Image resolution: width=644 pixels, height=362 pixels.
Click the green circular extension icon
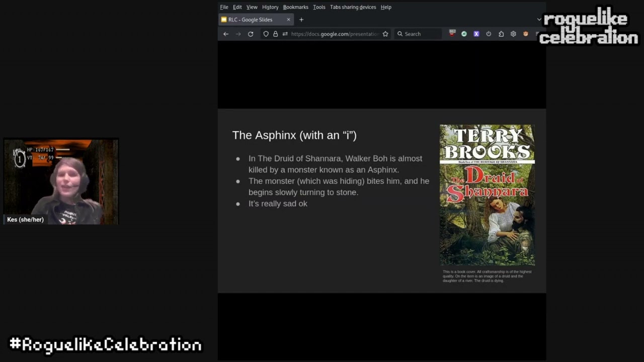tap(464, 34)
